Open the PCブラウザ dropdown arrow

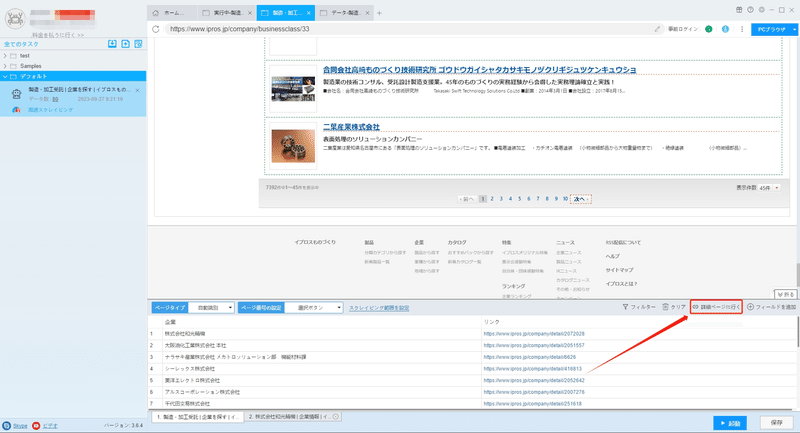tap(794, 30)
